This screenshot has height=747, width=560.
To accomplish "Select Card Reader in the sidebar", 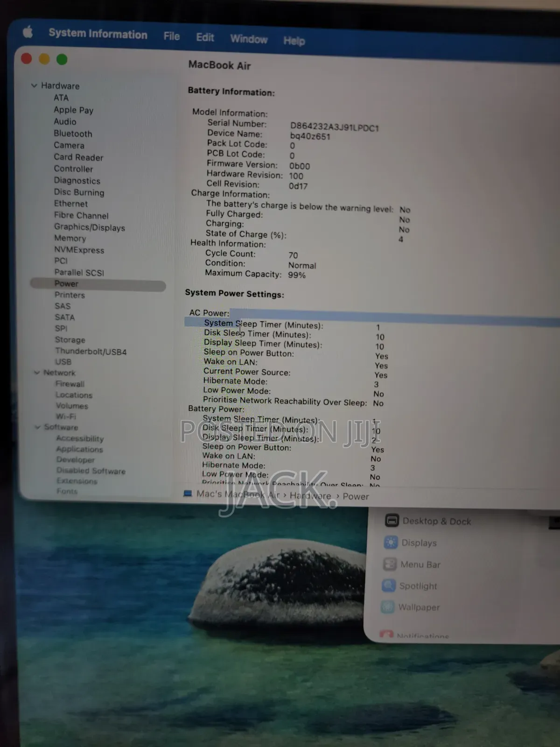I will pyautogui.click(x=78, y=157).
